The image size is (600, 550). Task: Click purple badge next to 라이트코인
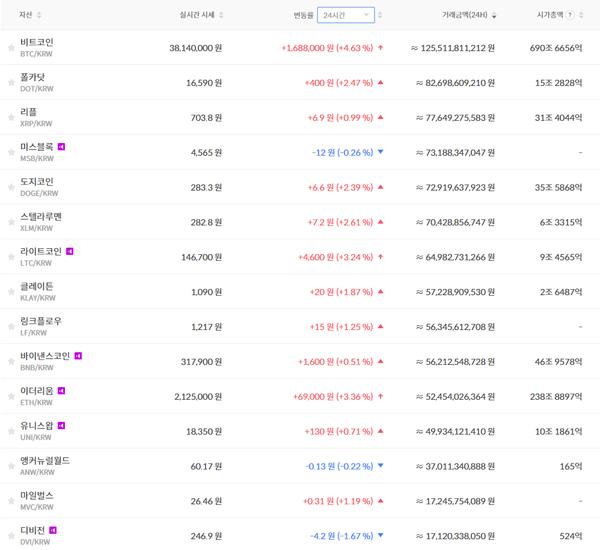click(x=70, y=251)
